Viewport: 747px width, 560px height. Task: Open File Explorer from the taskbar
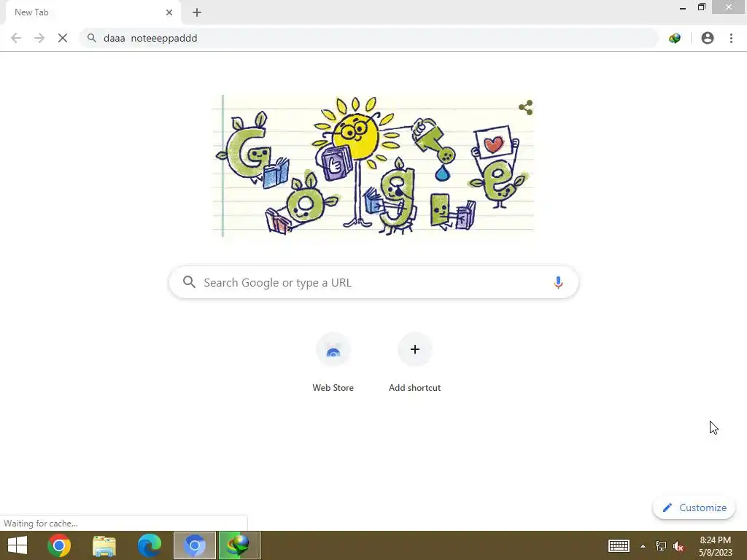(104, 545)
